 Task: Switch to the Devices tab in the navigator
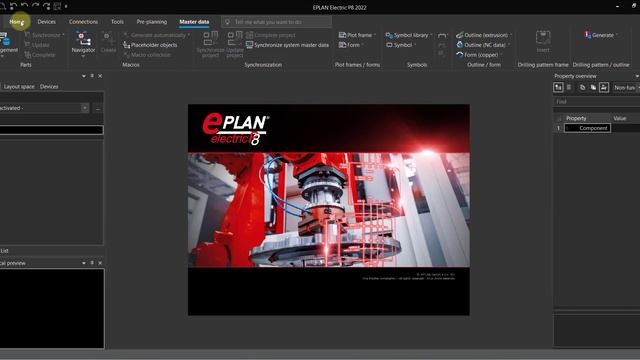49,87
